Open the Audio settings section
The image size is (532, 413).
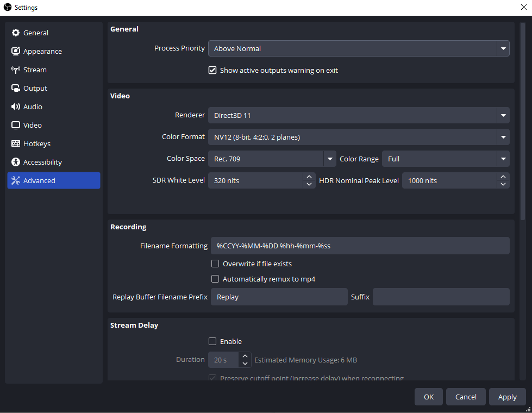[x=33, y=107]
